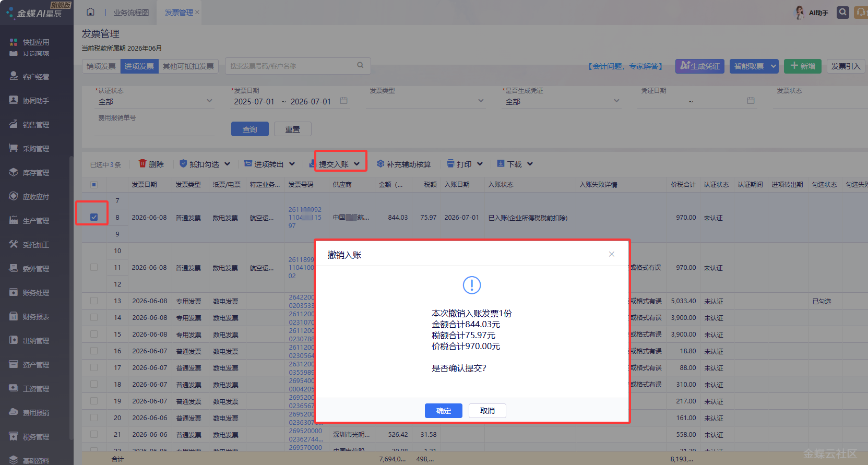Open the 业务流程图 tab

click(131, 13)
